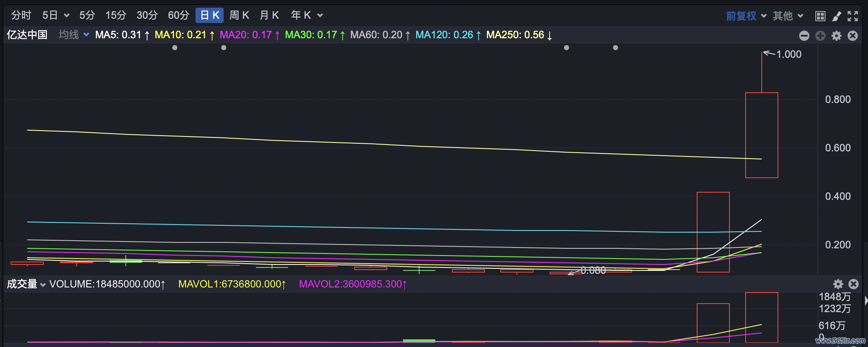Expand the 成交量 indicator dropdown
Image resolution: width=868 pixels, height=347 pixels.
click(43, 284)
